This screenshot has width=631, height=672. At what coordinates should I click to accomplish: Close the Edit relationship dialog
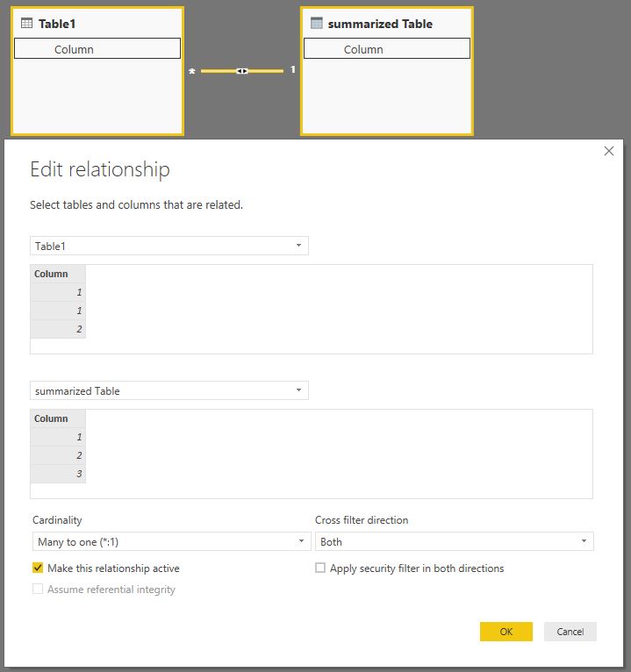609,151
